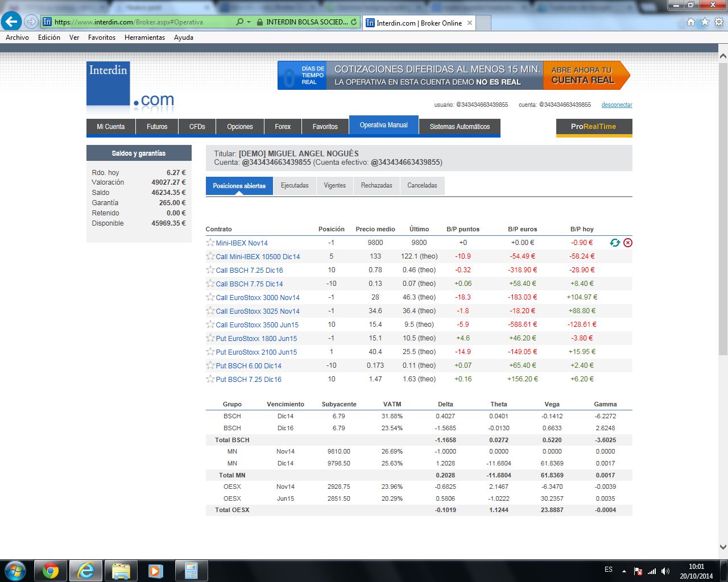Open the Archivo menu
Viewport: 728px width, 582px height.
pyautogui.click(x=17, y=38)
